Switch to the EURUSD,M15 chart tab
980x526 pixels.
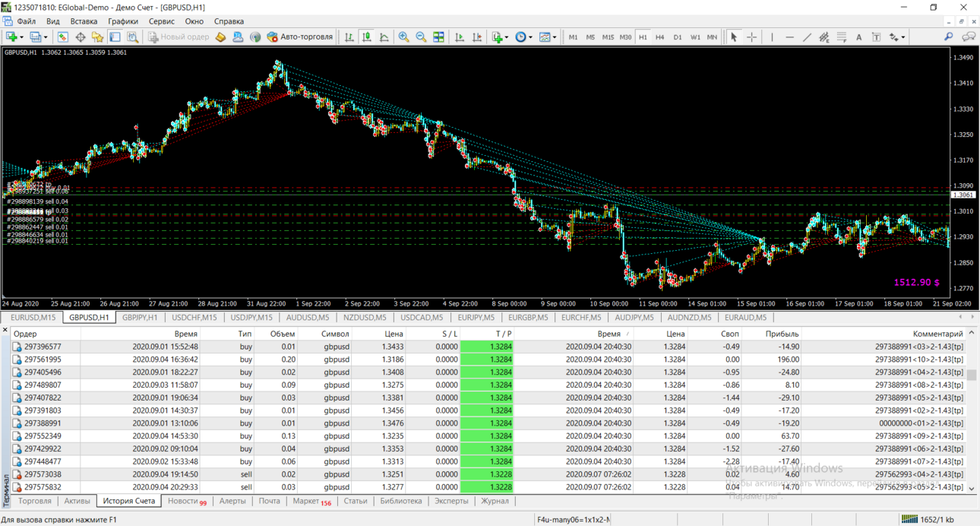point(33,318)
